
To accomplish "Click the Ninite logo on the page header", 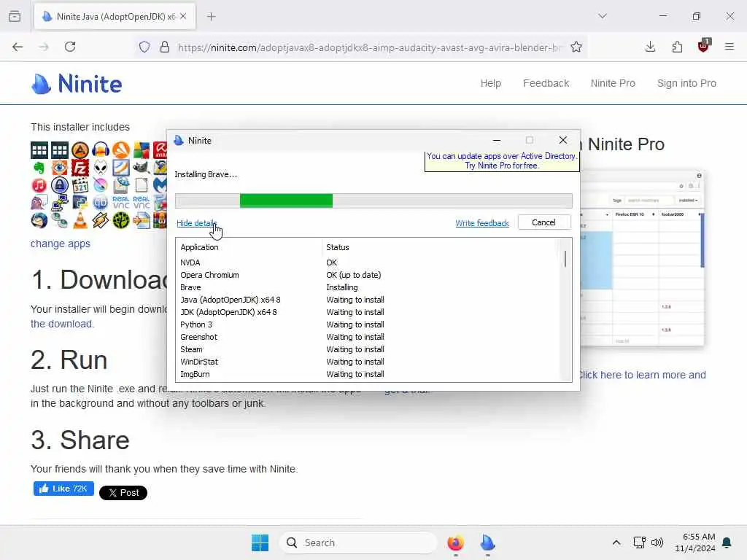I will point(77,84).
